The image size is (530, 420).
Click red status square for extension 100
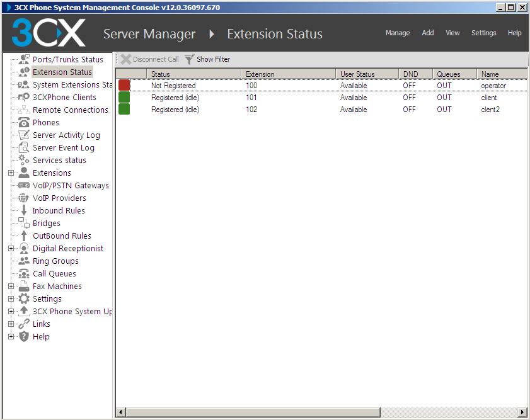124,85
